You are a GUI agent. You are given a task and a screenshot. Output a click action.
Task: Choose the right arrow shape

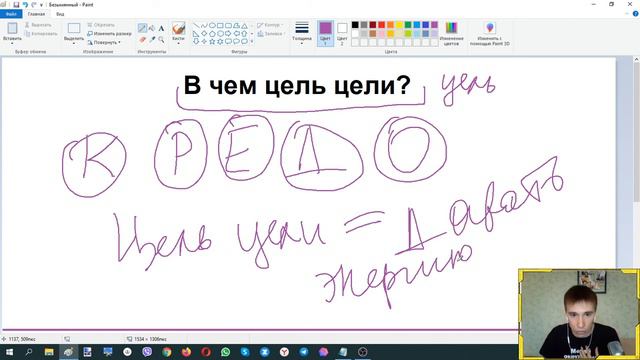[228, 33]
